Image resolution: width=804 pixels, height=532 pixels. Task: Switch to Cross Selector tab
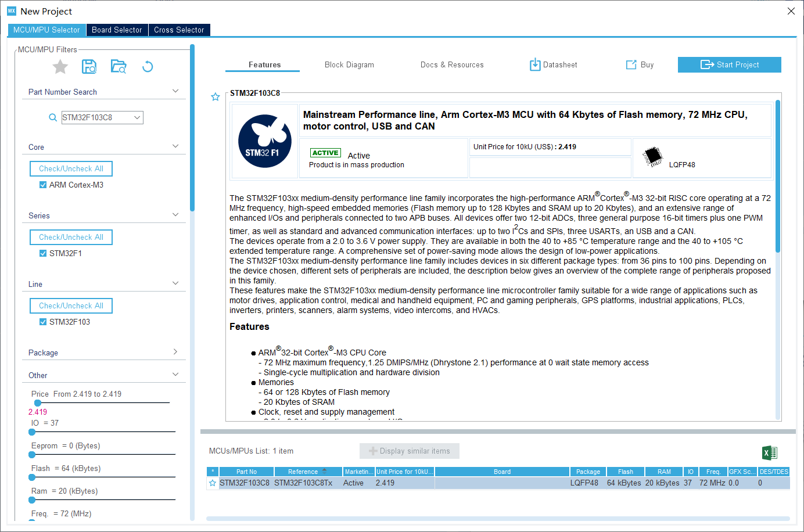click(x=179, y=30)
